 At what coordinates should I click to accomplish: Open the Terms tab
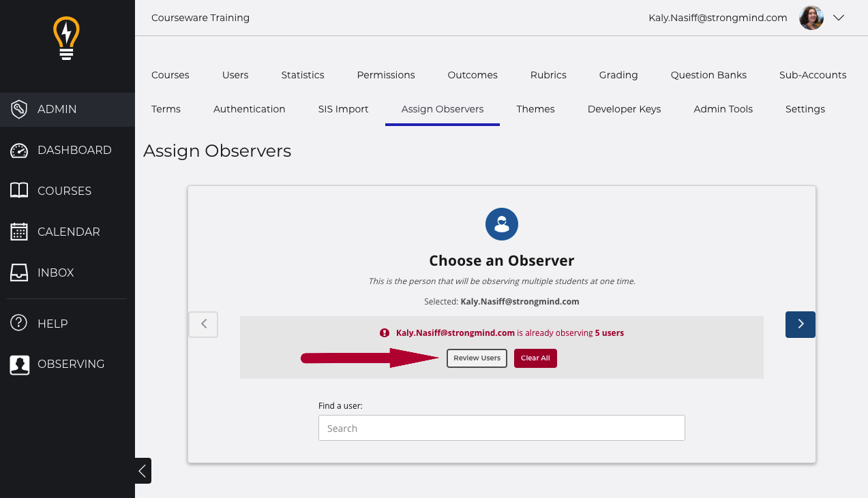(x=166, y=109)
